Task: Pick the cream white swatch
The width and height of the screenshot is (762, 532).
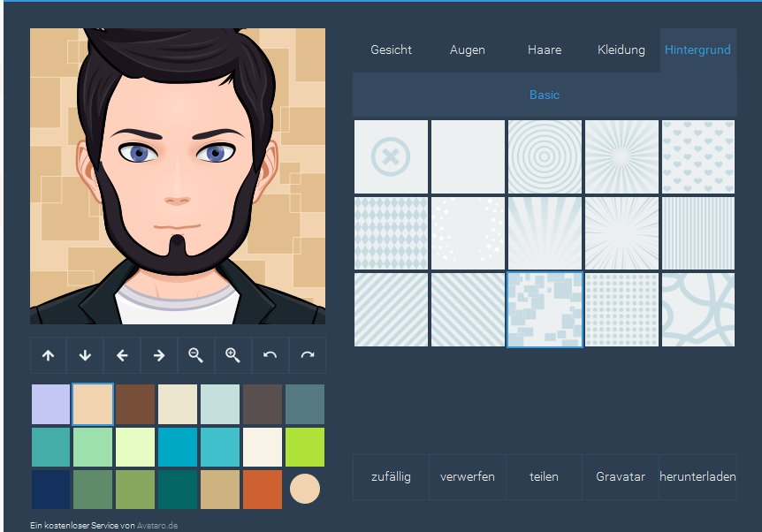Action: point(262,447)
